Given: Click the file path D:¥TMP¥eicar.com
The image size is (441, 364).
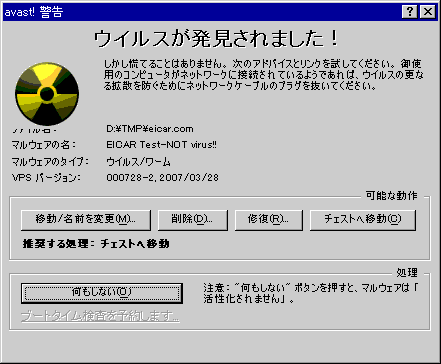Looking at the screenshot, I should [150, 129].
